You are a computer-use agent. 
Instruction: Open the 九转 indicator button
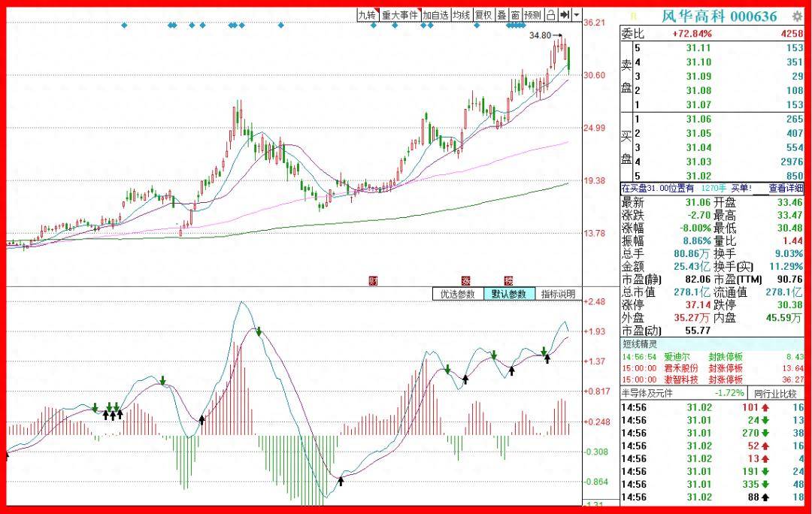pyautogui.click(x=368, y=15)
